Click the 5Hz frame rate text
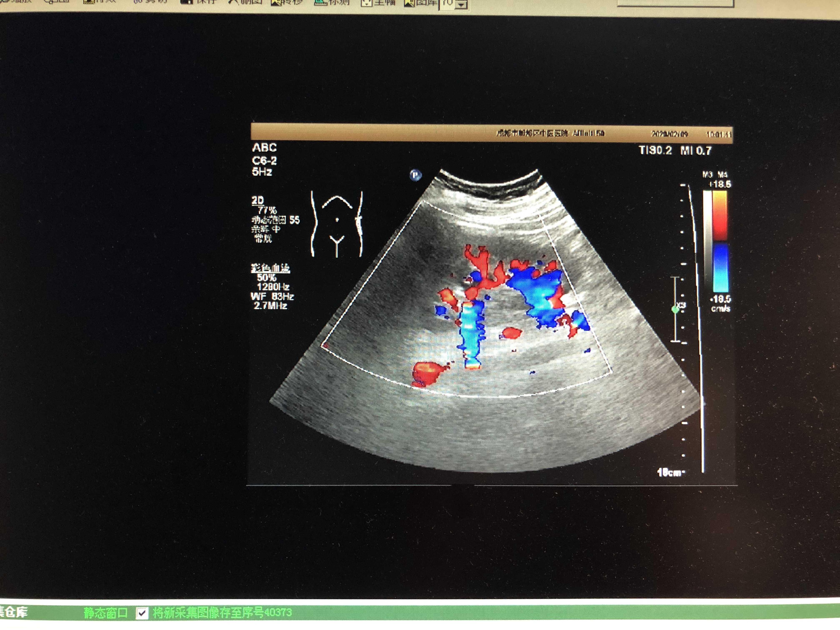Viewport: 840px width, 630px height. pos(262,172)
